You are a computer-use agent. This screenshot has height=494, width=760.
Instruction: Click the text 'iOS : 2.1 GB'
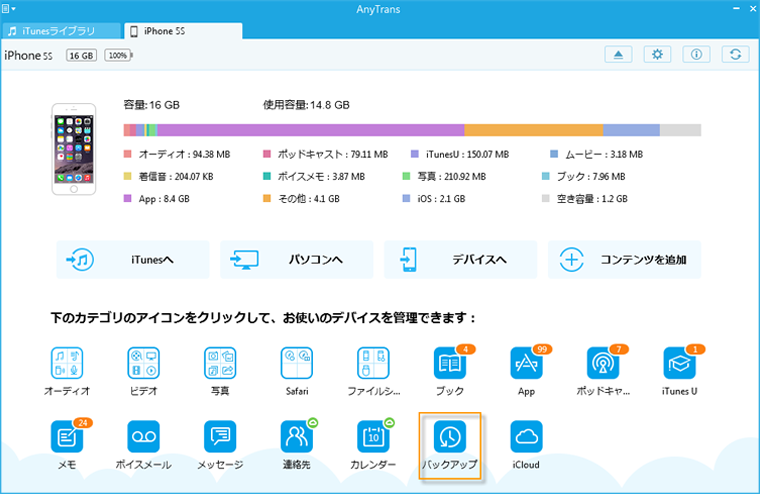[441, 198]
